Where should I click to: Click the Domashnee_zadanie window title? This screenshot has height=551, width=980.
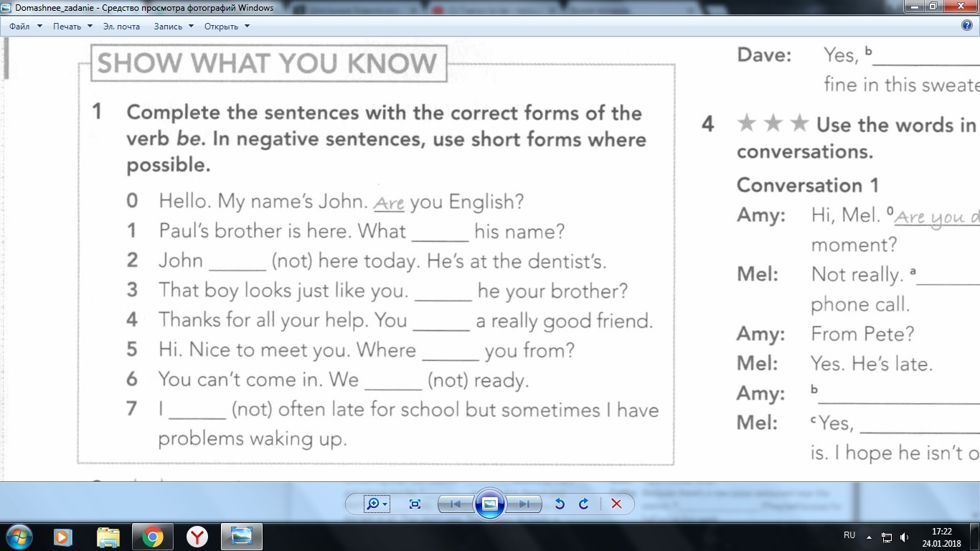(x=144, y=8)
